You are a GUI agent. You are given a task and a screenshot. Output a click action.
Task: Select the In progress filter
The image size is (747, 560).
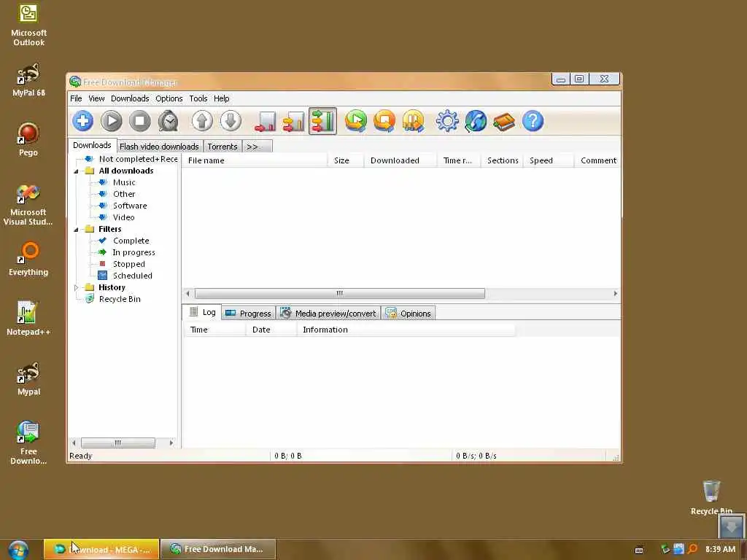coord(133,252)
